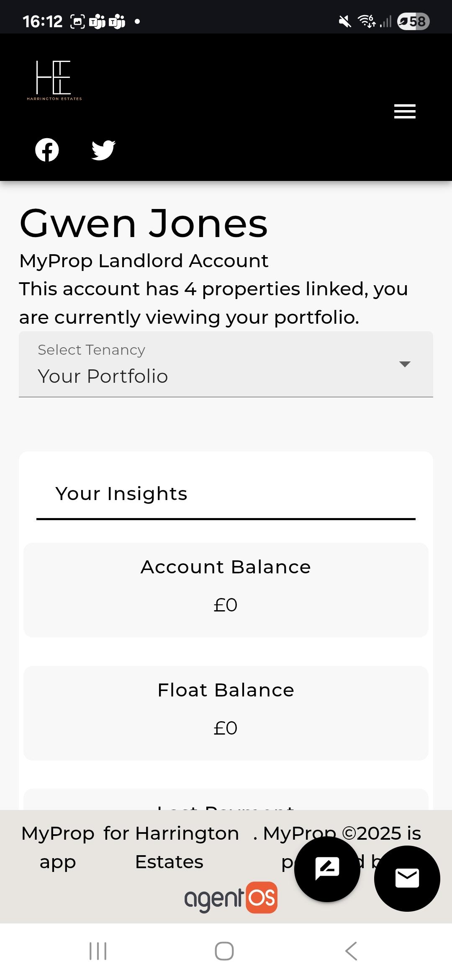This screenshot has height=980, width=452.
Task: Open the Your Portfolio tenancy selector
Action: click(x=226, y=364)
